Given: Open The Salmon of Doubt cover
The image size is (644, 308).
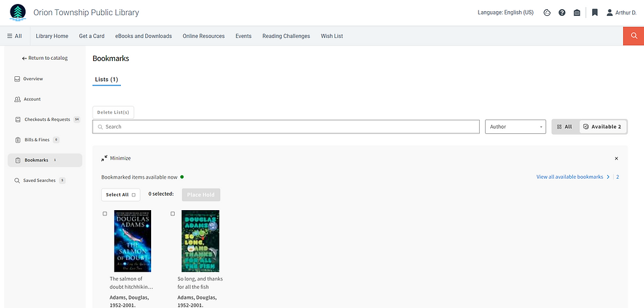Looking at the screenshot, I should click(133, 241).
